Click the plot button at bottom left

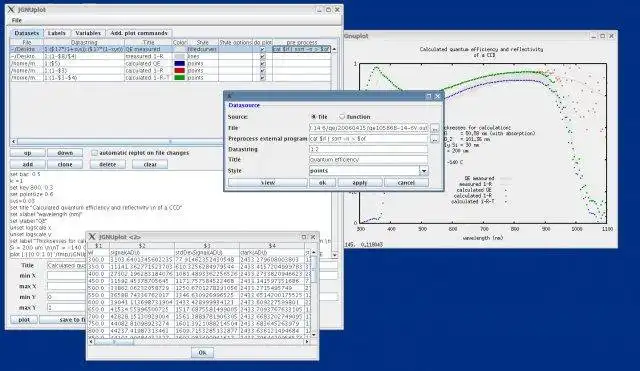pyautogui.click(x=24, y=320)
